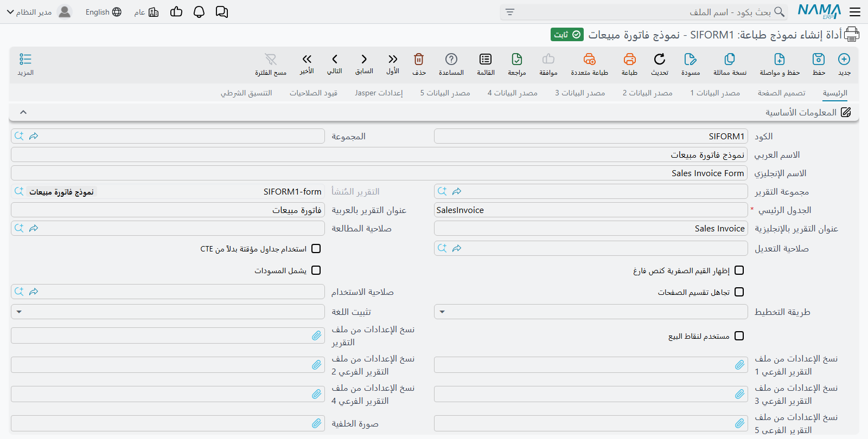Open إعدادات Jasper tab
This screenshot has width=868, height=439.
(x=379, y=93)
